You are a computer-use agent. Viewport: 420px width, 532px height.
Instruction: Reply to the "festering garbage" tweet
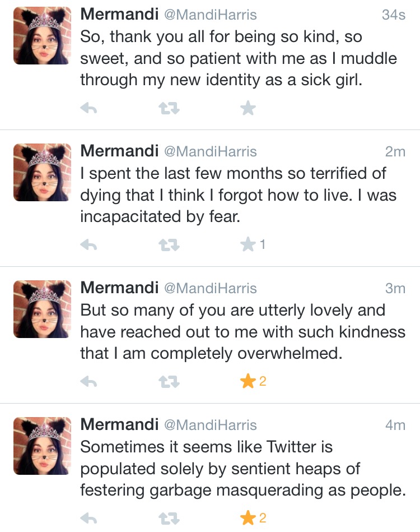(x=89, y=519)
